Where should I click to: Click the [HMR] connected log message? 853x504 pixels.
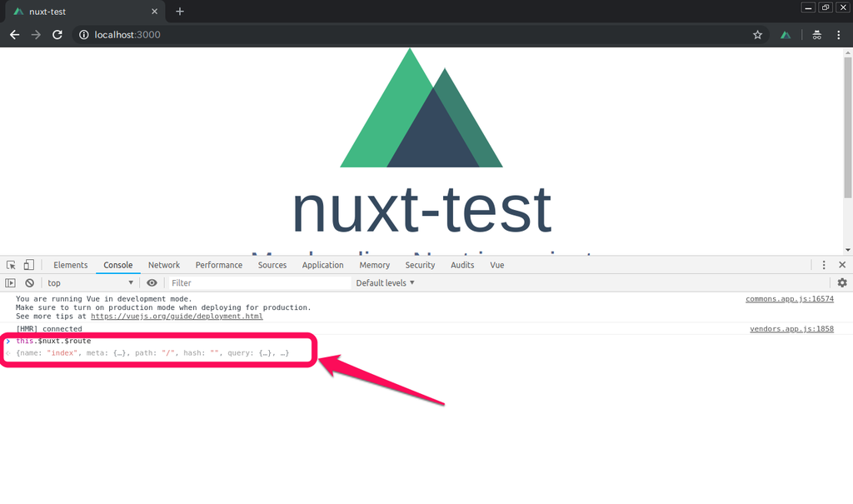[x=49, y=329]
